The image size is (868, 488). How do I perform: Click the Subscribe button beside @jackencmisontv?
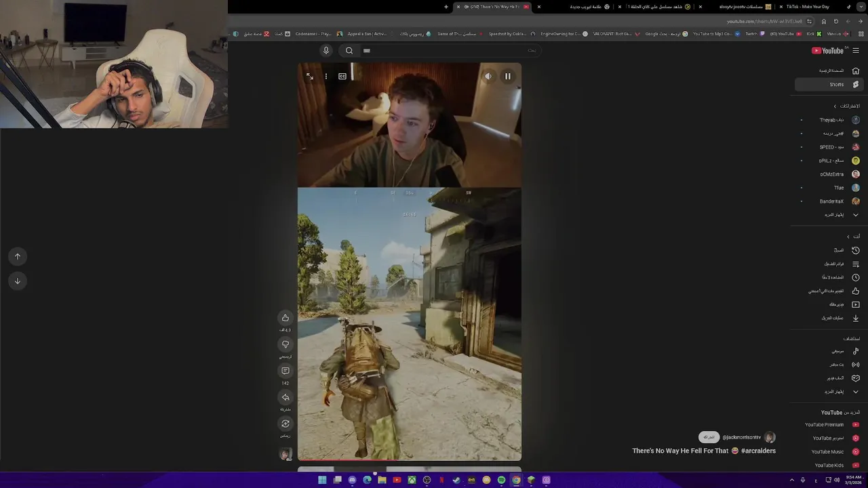point(709,437)
